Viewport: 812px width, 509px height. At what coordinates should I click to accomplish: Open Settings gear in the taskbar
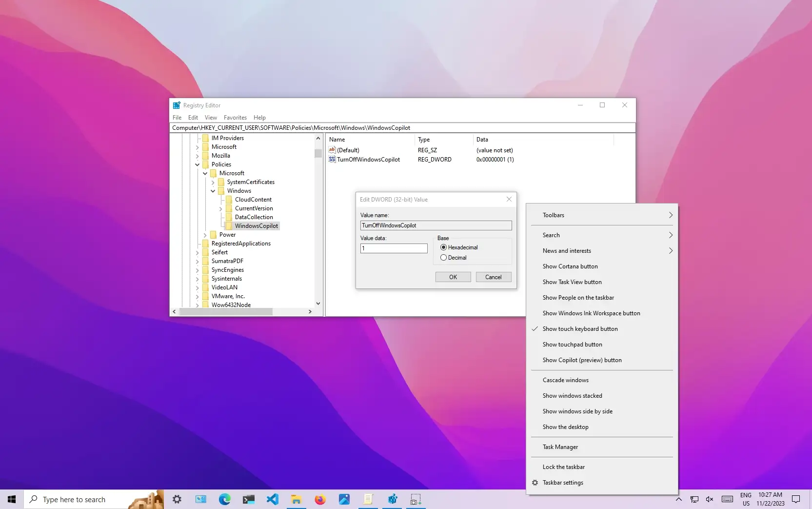coord(177,499)
